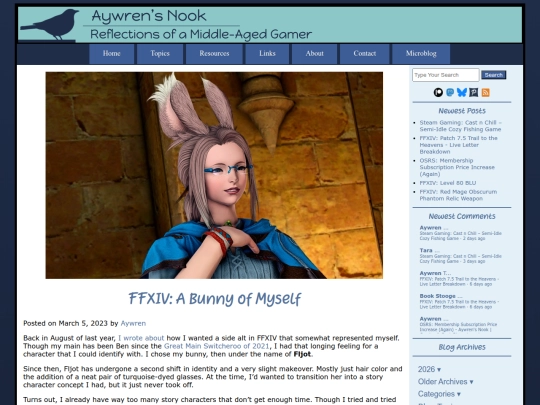
Task: Open 'FFXIV: Level 80 BLU' post
Action: point(448,183)
